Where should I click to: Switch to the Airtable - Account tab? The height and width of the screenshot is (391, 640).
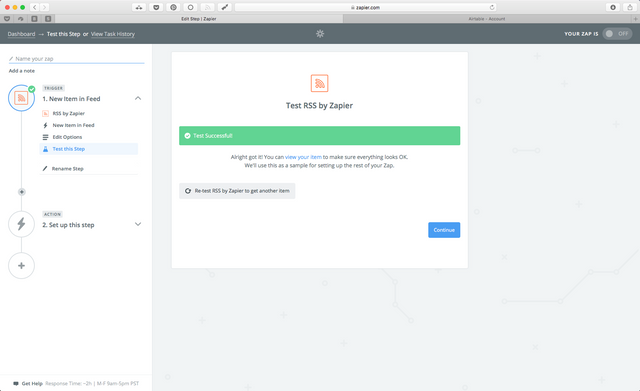(x=487, y=19)
